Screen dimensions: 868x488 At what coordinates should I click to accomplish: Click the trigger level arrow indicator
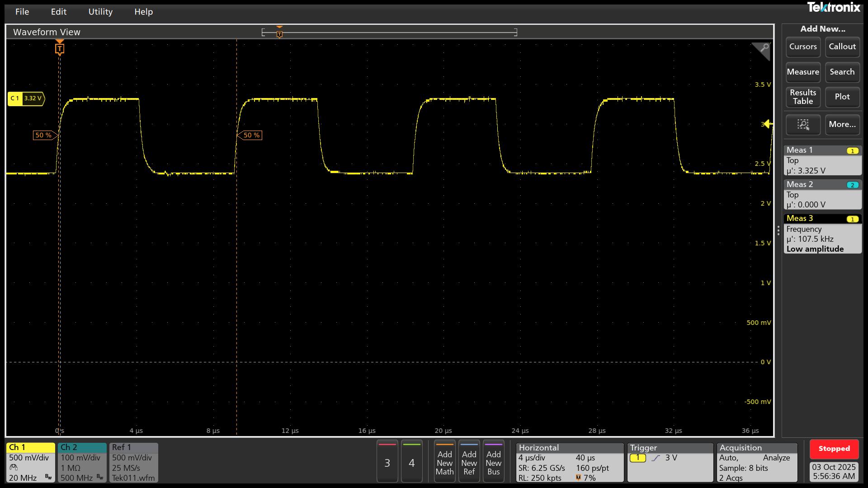click(768, 124)
